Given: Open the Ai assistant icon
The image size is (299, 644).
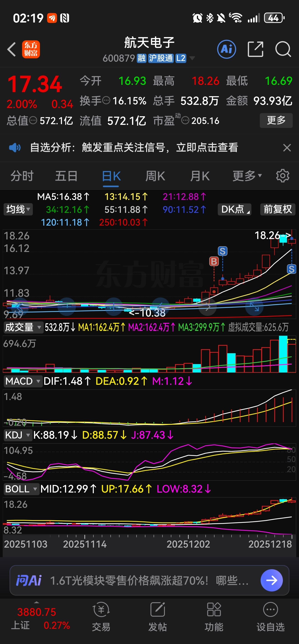Looking at the screenshot, I should pos(226,49).
